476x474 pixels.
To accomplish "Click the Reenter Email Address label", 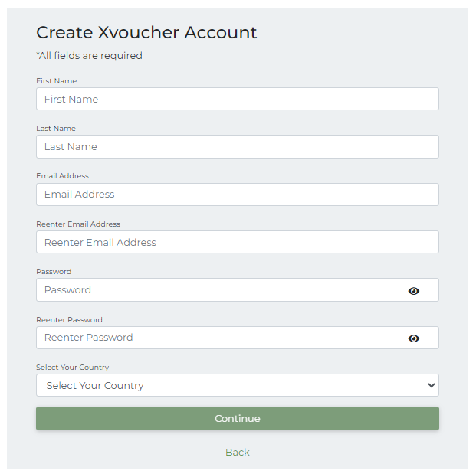I will (78, 224).
